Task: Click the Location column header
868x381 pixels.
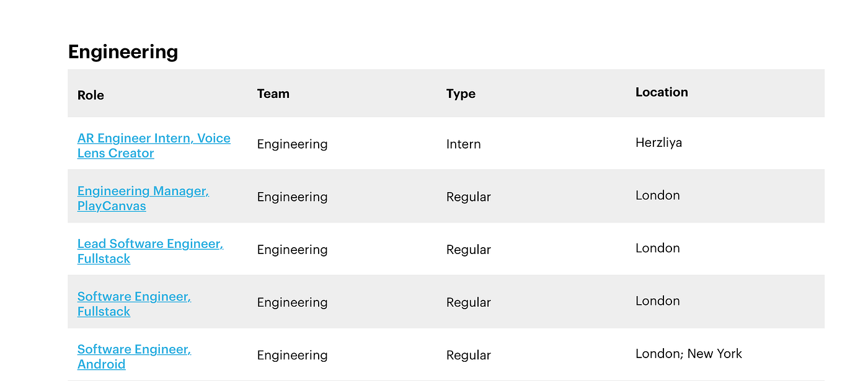Action: (x=662, y=92)
